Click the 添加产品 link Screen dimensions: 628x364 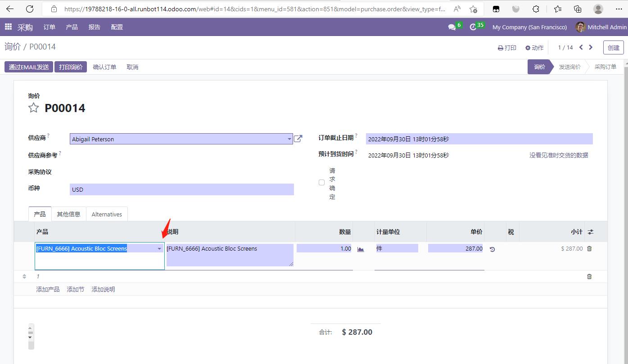click(x=48, y=289)
